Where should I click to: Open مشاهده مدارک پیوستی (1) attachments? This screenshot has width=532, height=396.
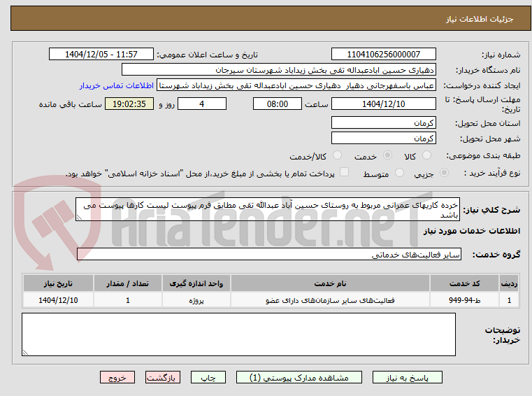(299, 378)
